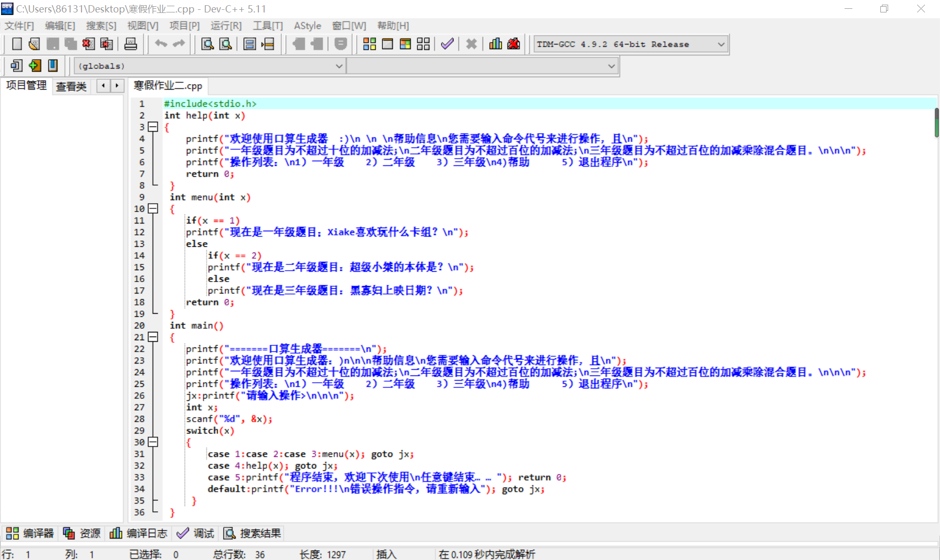Start debugging with the checkmark icon
Image resolution: width=940 pixels, height=560 pixels.
click(x=447, y=44)
